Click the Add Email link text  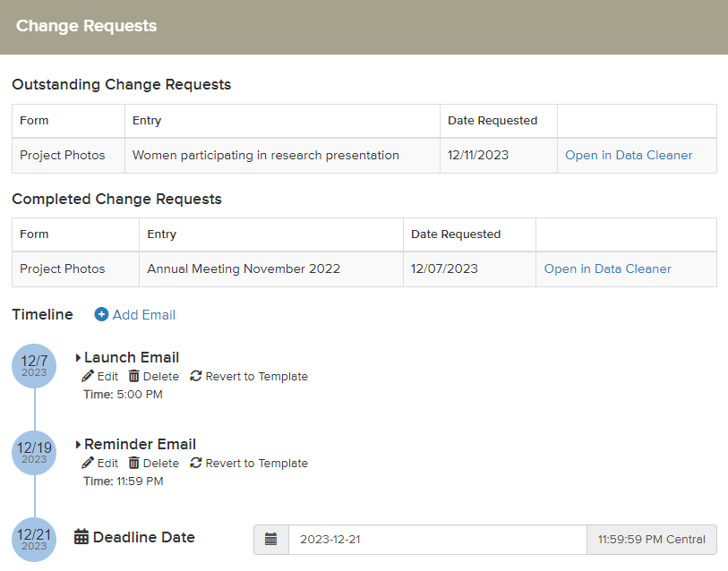(x=144, y=315)
